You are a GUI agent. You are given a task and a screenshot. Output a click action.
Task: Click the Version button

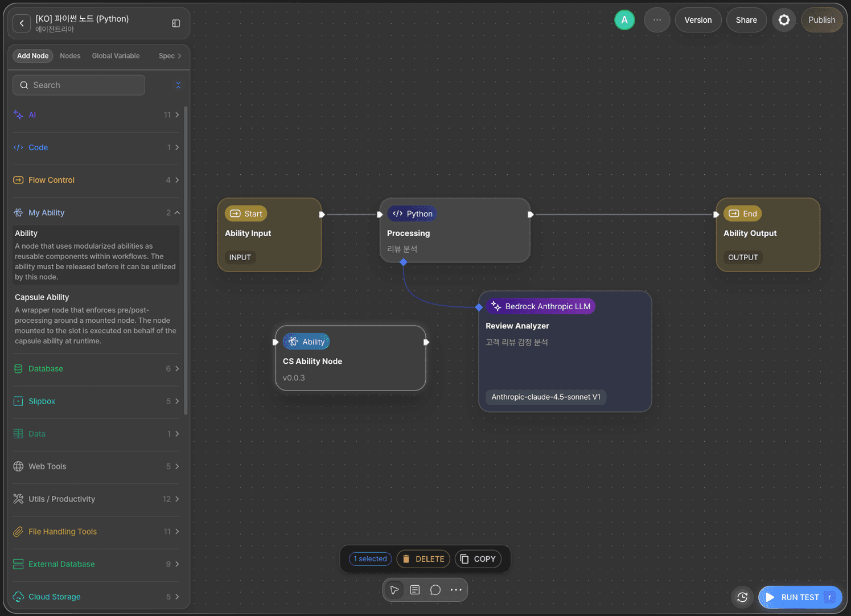[x=698, y=20]
